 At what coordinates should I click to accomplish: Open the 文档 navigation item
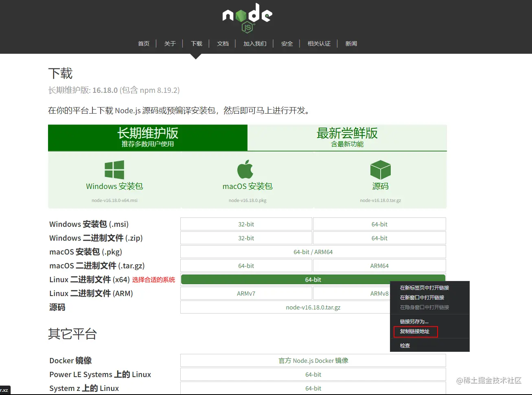[223, 44]
